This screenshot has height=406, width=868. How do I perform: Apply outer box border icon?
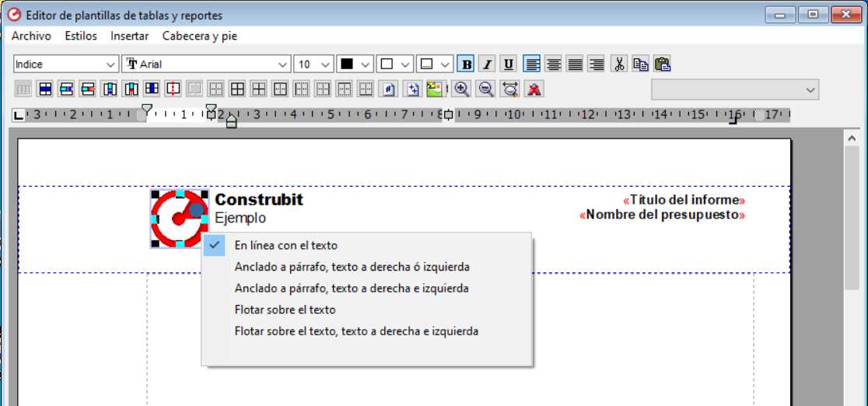279,89
